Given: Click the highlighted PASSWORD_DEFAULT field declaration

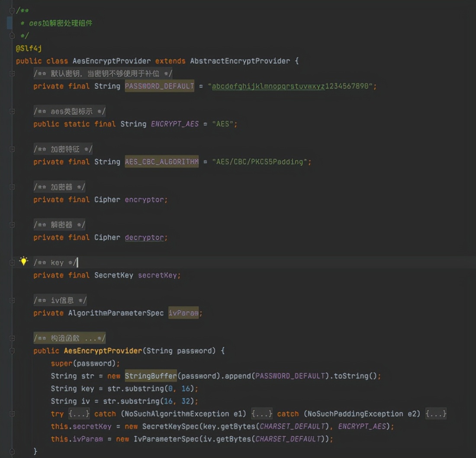Looking at the screenshot, I should pos(159,86).
